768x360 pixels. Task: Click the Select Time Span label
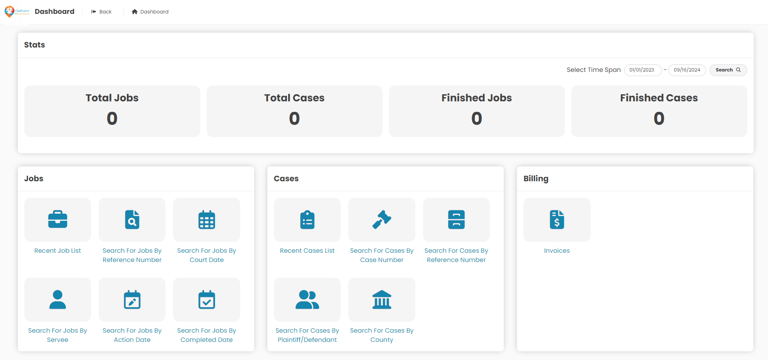(594, 70)
